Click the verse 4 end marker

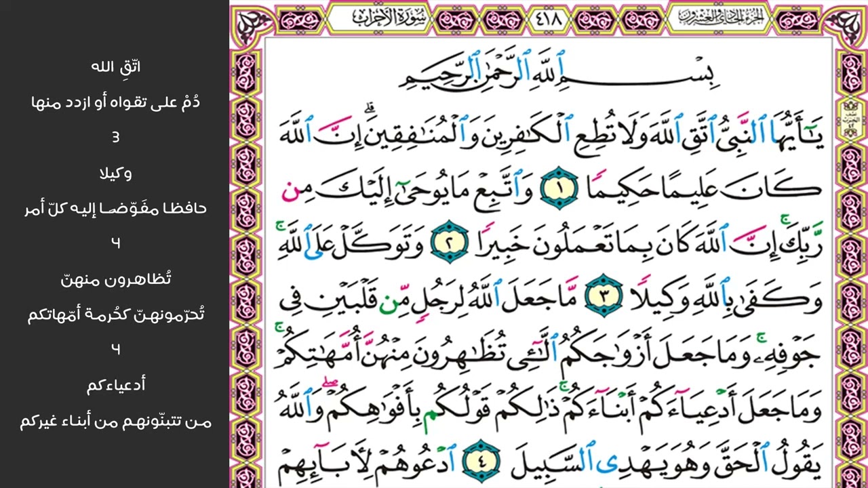click(481, 462)
